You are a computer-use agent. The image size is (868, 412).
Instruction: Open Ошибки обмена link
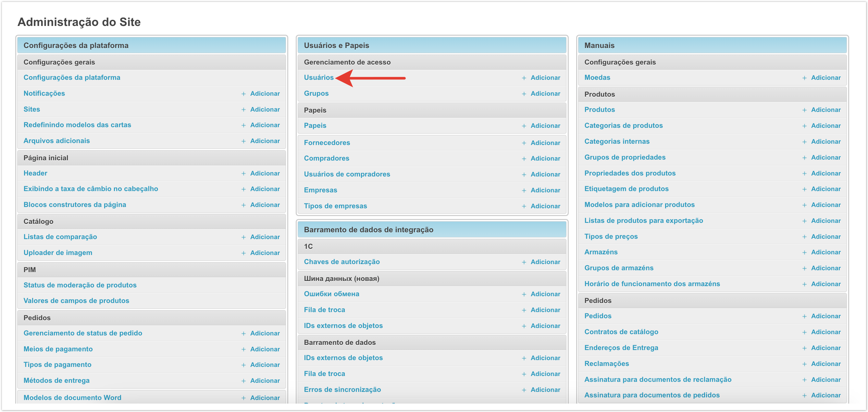(x=331, y=294)
